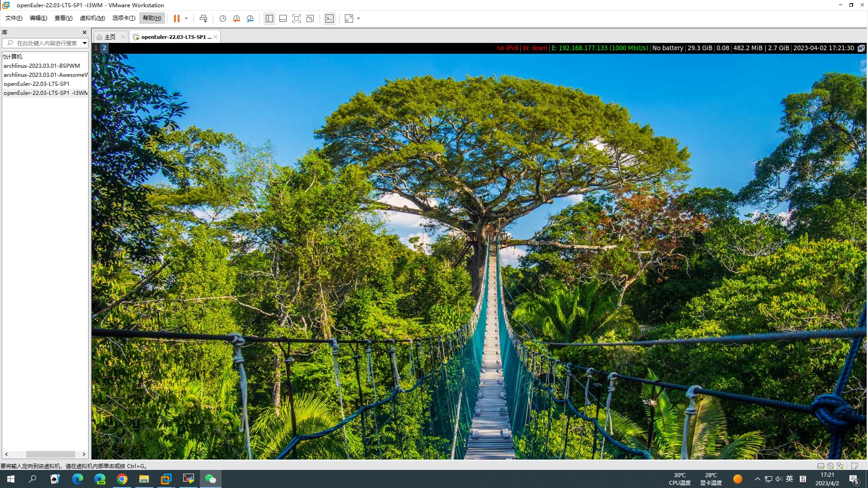The image size is (868, 488).
Task: Enter full screen mode icon
Action: tap(297, 19)
